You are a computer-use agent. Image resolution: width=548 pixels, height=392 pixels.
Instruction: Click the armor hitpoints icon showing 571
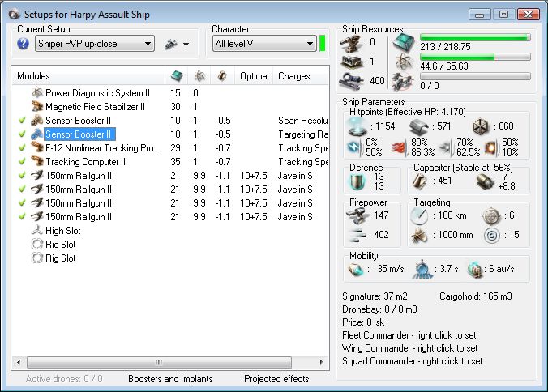[419, 126]
